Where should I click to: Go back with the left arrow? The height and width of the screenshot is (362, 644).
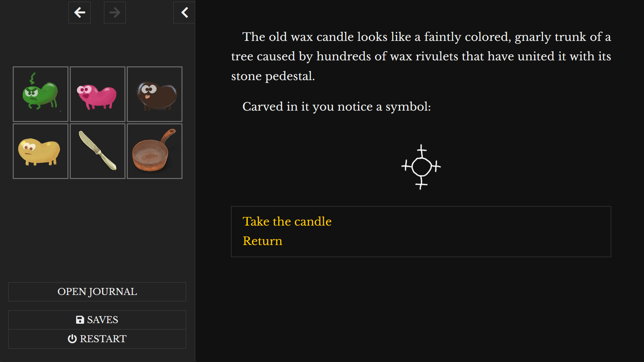point(79,13)
